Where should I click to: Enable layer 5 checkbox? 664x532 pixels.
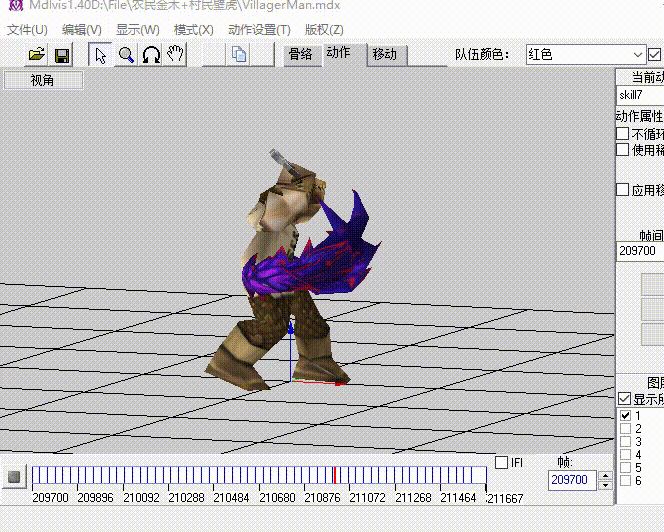coord(625,468)
